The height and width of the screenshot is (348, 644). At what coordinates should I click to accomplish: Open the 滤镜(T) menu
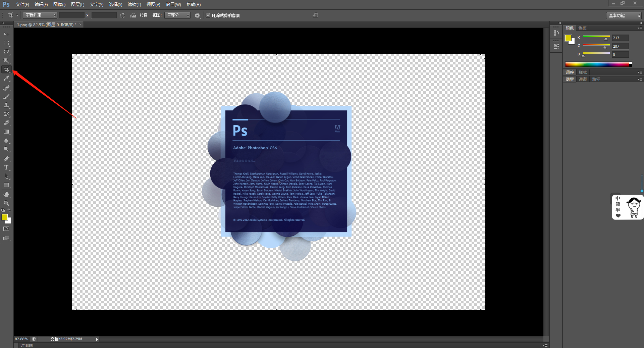coord(134,5)
